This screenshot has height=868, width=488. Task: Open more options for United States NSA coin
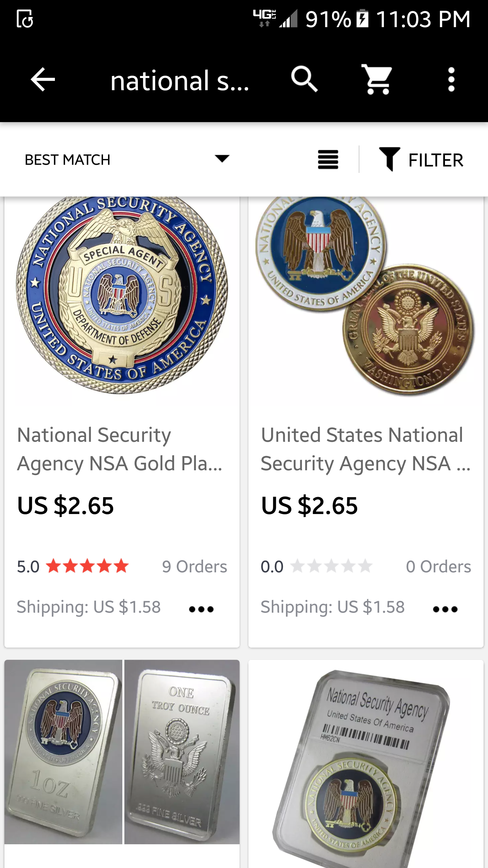pyautogui.click(x=445, y=609)
